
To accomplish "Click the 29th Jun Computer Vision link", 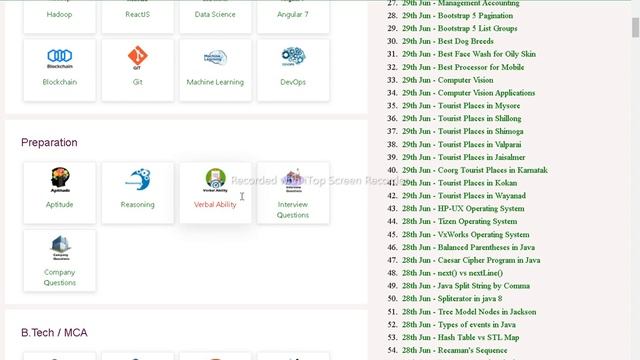I will pyautogui.click(x=448, y=80).
